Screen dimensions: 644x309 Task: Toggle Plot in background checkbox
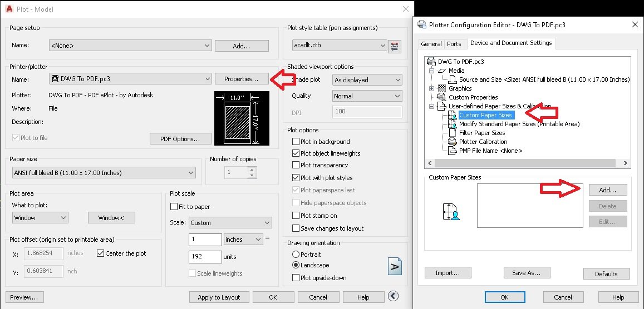click(296, 142)
